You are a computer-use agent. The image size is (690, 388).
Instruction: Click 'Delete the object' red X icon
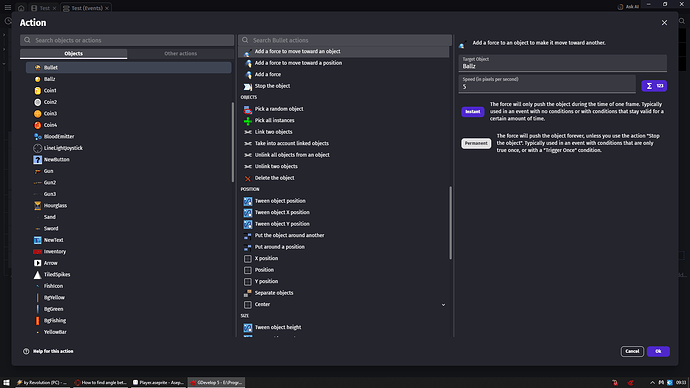click(248, 178)
